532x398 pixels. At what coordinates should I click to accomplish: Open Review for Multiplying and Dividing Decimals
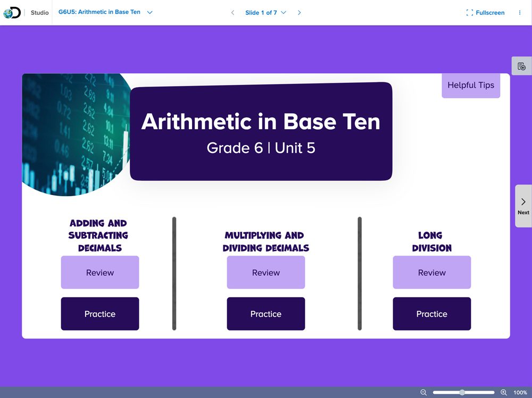tap(266, 273)
